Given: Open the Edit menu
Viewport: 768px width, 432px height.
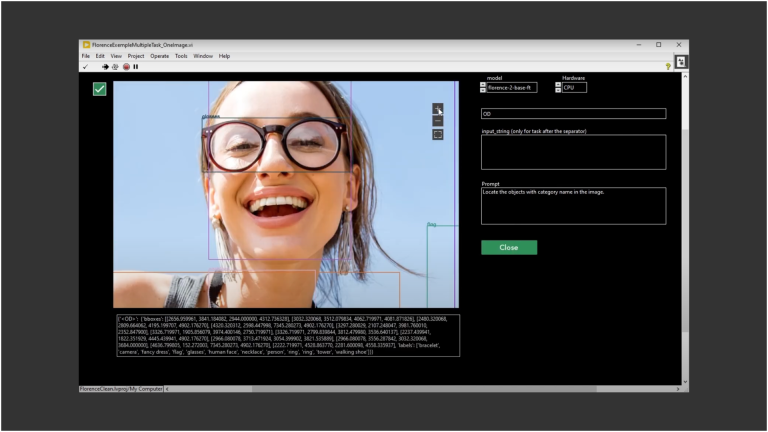Looking at the screenshot, I should click(x=100, y=56).
